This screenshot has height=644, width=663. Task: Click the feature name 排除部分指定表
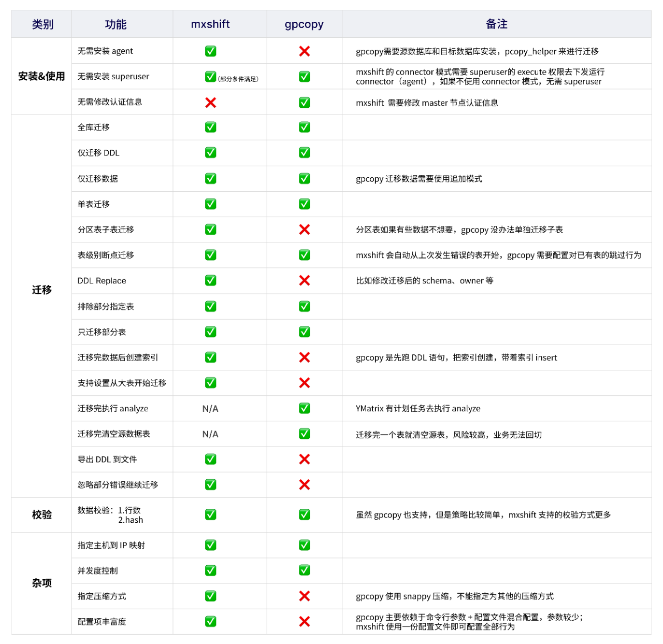106,306
